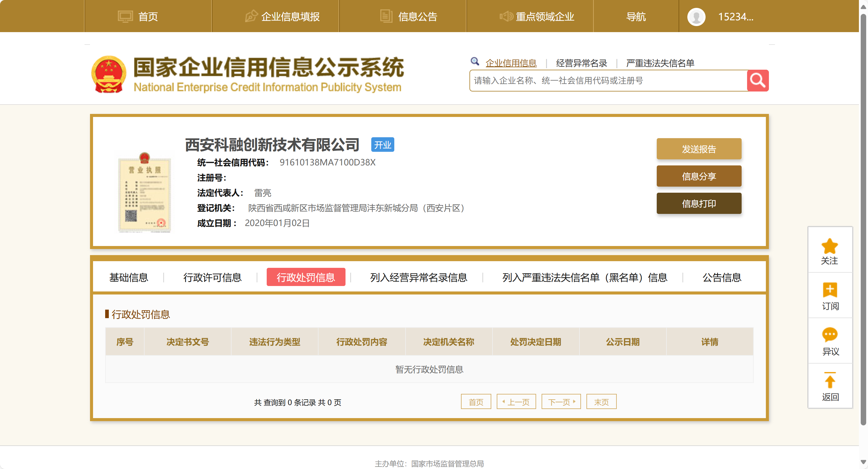
Task: Open 企业信息填报 navigation item
Action: [282, 16]
